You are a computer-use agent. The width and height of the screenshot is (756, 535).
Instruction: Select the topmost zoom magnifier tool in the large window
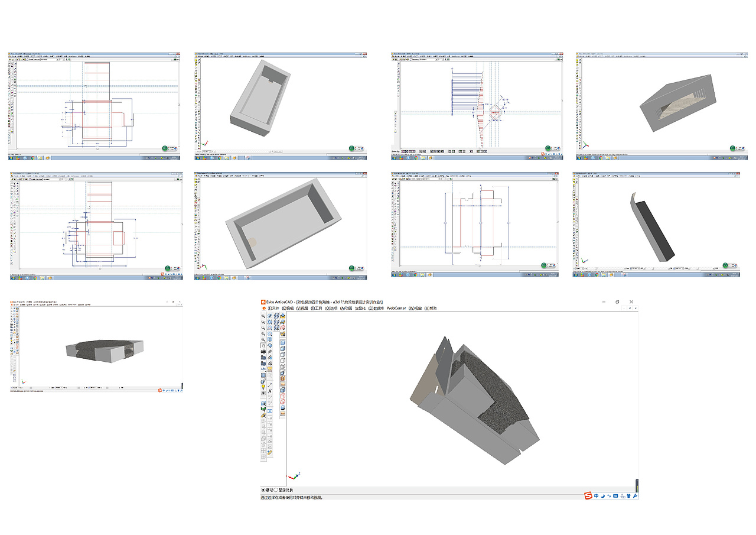[x=263, y=316]
